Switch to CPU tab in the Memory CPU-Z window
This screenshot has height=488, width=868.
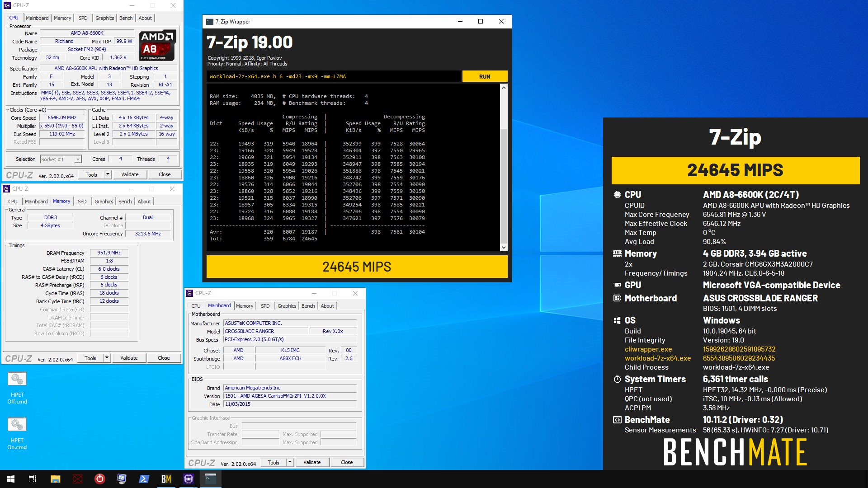(x=13, y=202)
